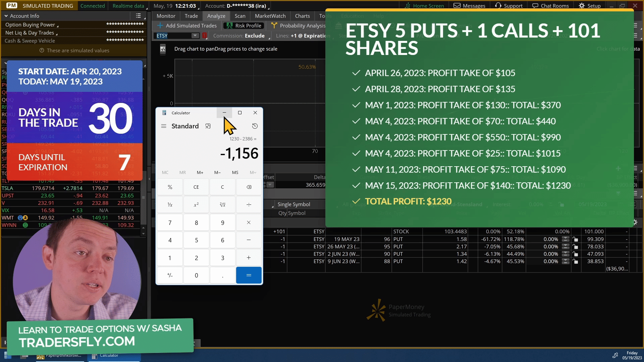This screenshot has height=362, width=644.
Task: Open Probability Analysis sub-tab
Action: [x=299, y=25]
